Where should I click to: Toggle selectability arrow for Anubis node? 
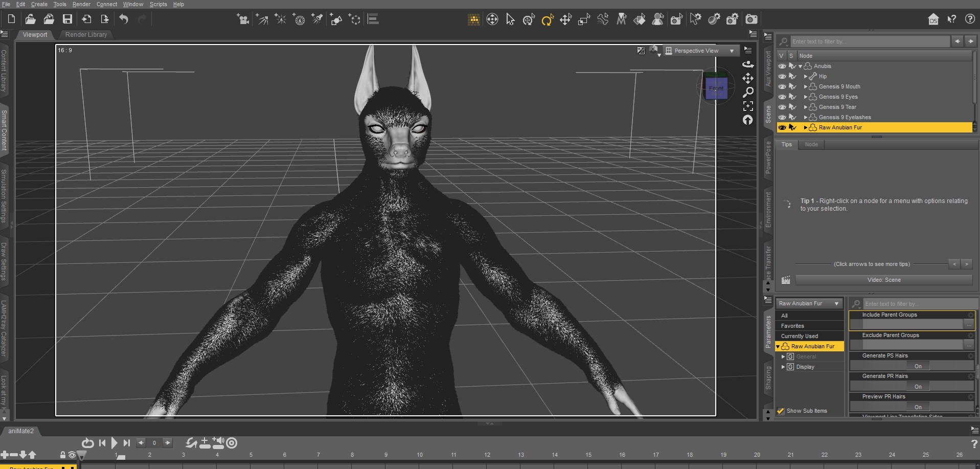click(792, 66)
